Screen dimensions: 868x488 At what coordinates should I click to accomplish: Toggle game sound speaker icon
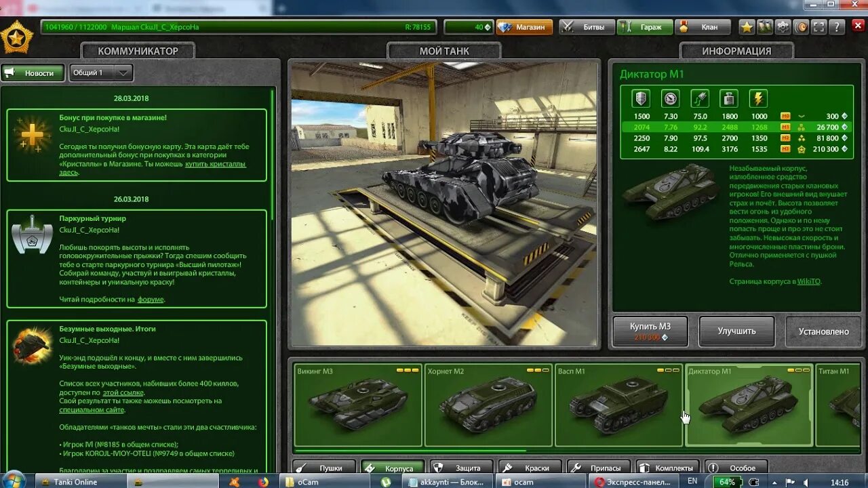pyautogui.click(x=801, y=27)
